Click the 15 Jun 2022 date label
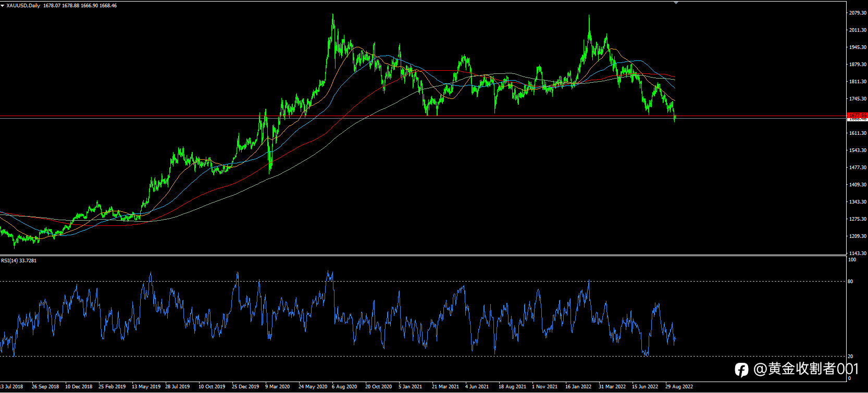The height and width of the screenshot is (393, 868). (x=645, y=387)
